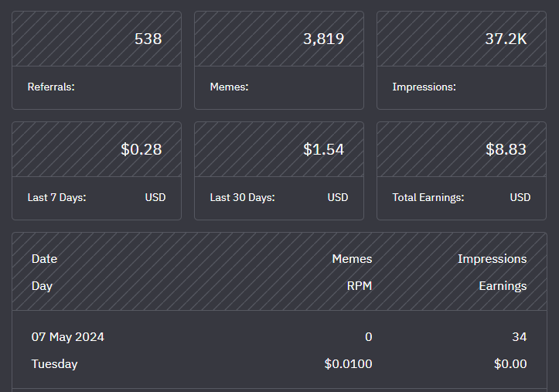This screenshot has height=392, width=559.
Task: Select the Last 7 Days label
Action: coord(56,197)
